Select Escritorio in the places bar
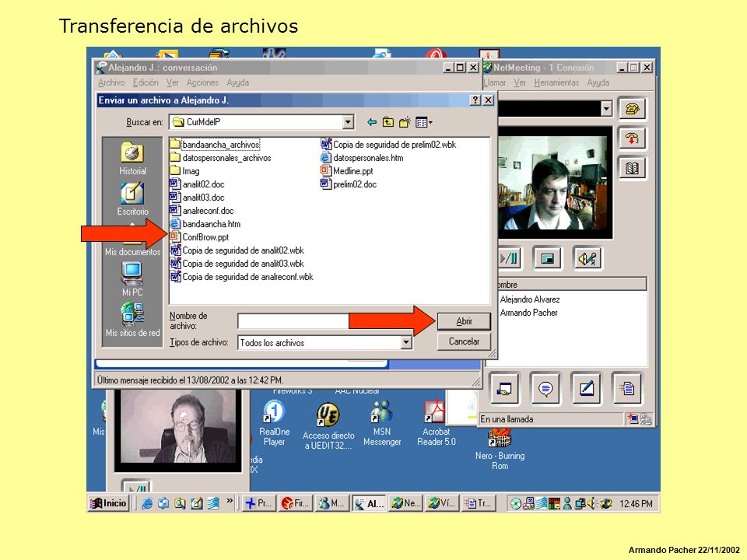Screen dimensions: 747x560 (x=132, y=199)
